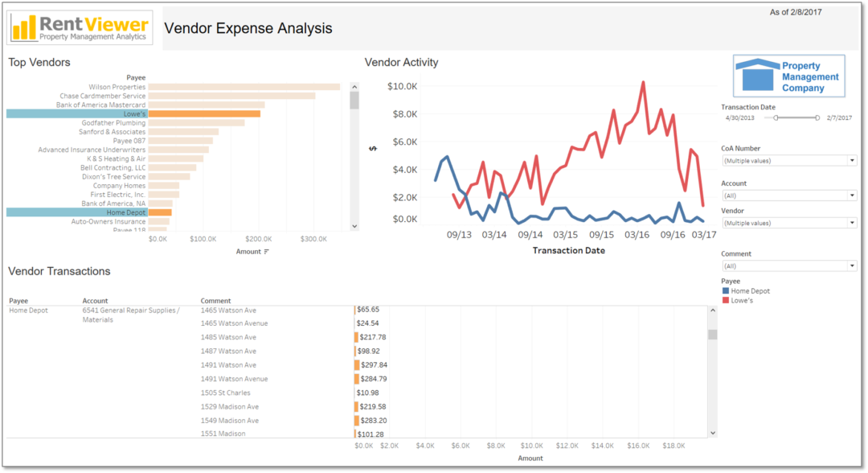Click the Vendor Expense Analysis title

[248, 28]
